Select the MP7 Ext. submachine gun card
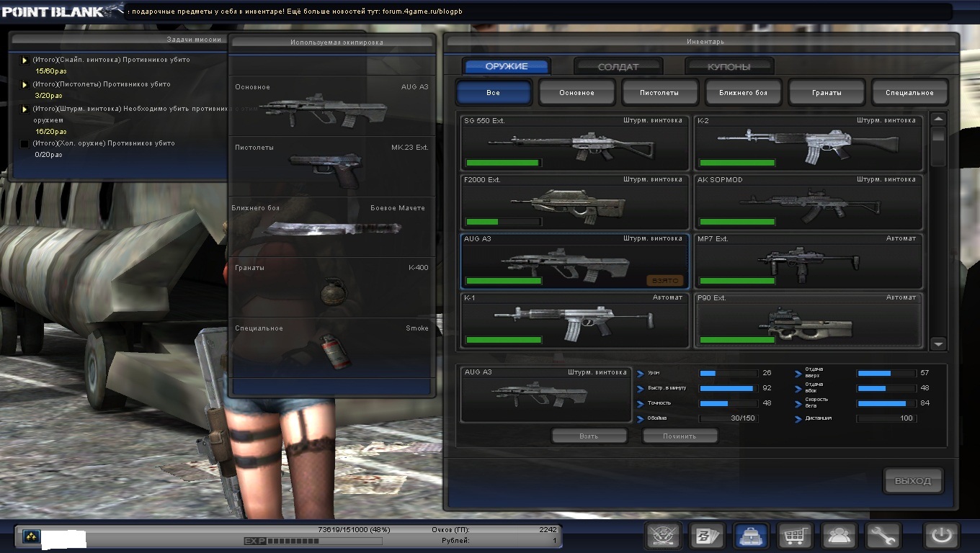 808,261
